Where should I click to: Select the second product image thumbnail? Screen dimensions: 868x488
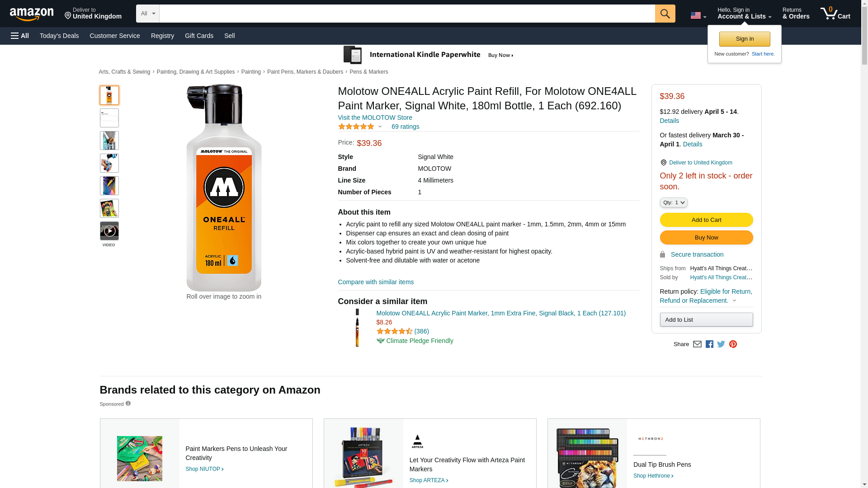pyautogui.click(x=109, y=118)
